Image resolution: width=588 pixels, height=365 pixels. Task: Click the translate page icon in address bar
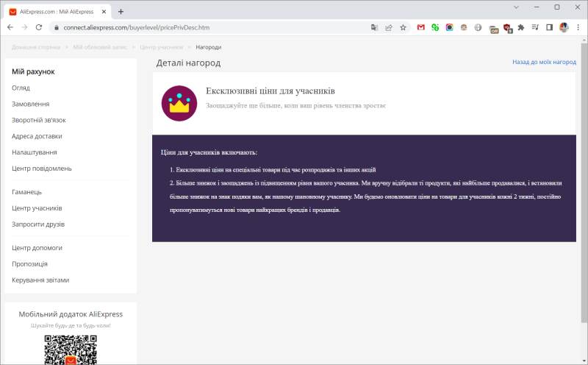[x=375, y=27]
